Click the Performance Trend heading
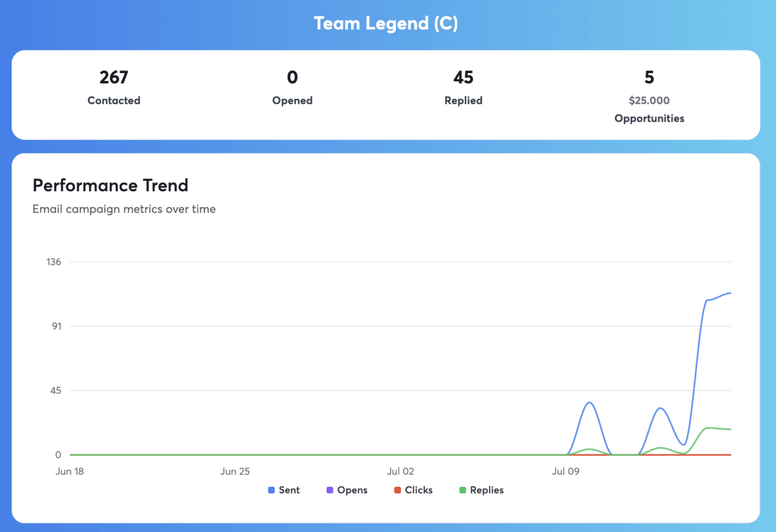Screen dimensions: 776x532 [x=111, y=186]
